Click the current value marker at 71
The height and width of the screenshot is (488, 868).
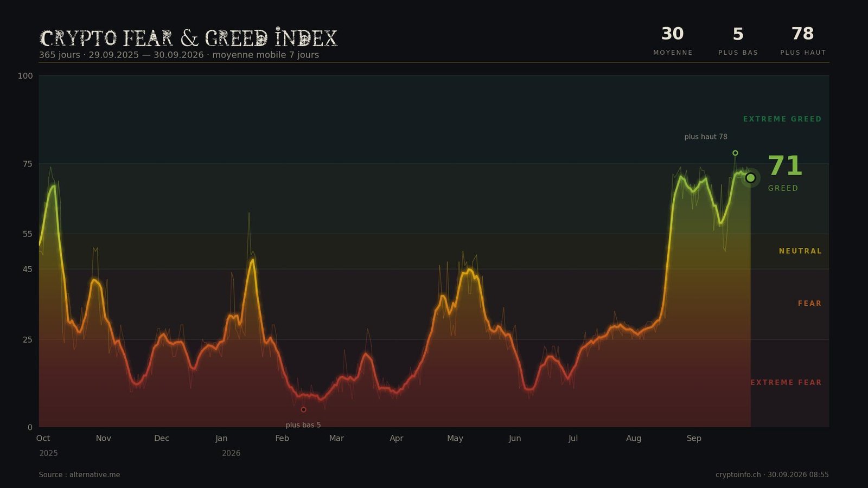[x=750, y=178]
